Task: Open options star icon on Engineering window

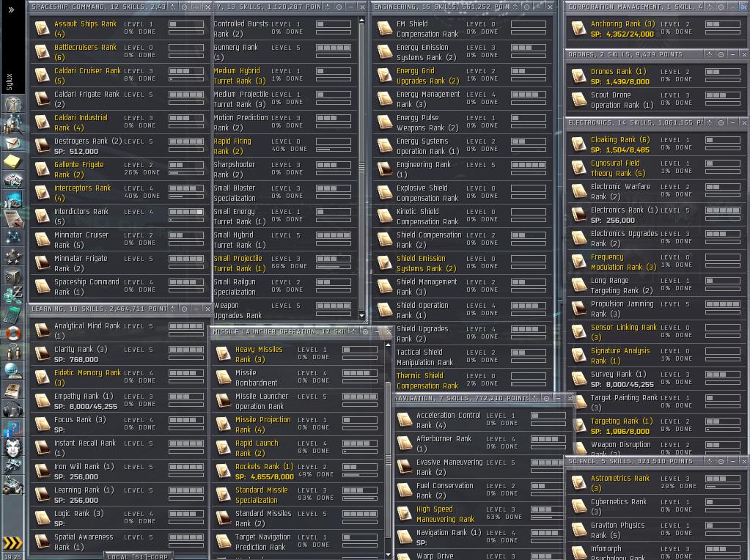Action: (515, 7)
